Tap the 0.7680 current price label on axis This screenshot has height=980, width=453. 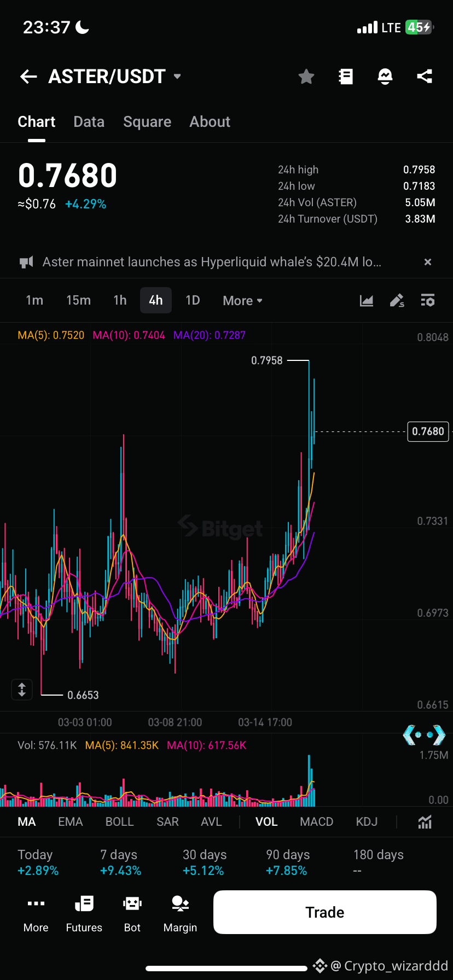coord(428,431)
